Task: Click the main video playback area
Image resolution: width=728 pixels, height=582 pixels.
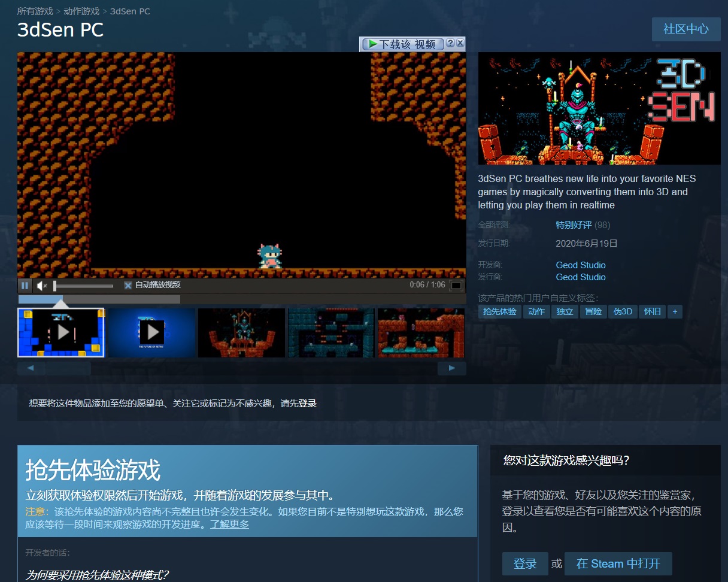Action: pos(241,165)
